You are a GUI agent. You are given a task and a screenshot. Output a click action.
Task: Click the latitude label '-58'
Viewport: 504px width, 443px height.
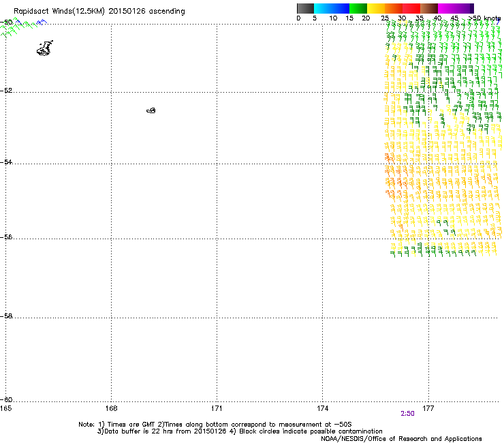point(6,316)
